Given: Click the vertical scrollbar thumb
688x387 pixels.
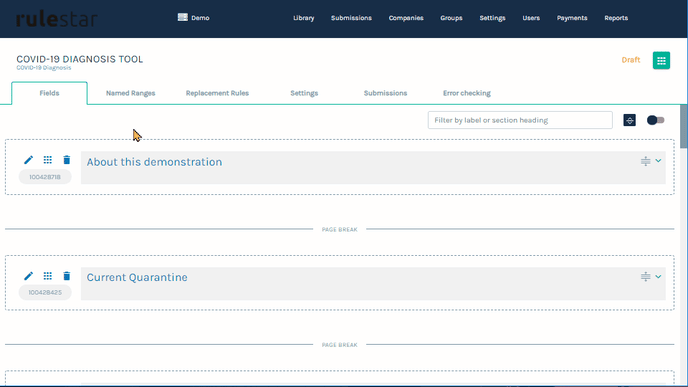Looking at the screenshot, I should 684,126.
